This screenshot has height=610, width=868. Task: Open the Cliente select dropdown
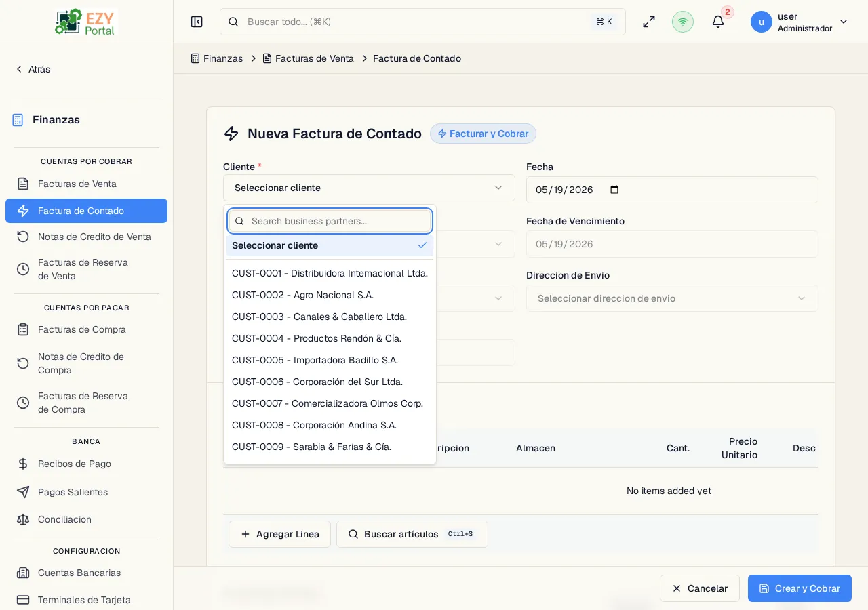369,188
